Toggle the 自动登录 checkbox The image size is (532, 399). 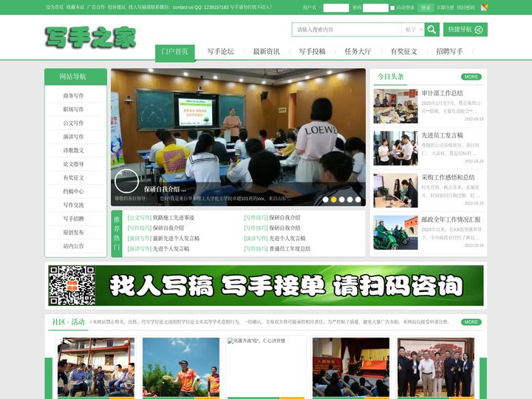point(392,8)
